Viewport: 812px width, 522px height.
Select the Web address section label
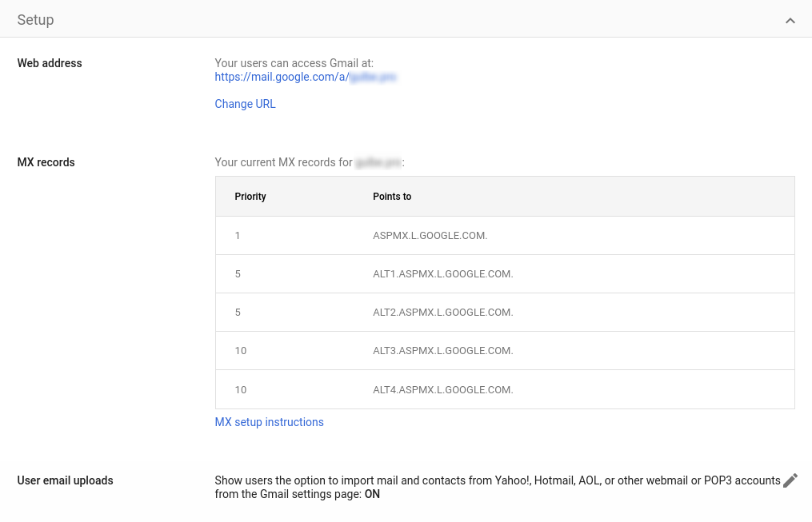click(50, 63)
